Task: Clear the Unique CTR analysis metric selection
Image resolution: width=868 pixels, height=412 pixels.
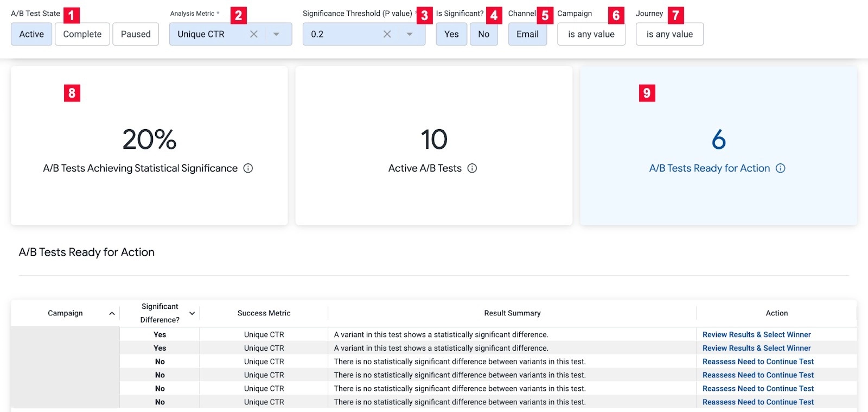Action: click(253, 34)
